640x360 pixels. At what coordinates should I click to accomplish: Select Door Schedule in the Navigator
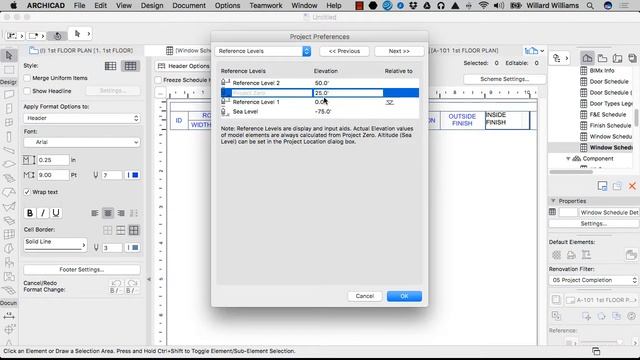(609, 82)
